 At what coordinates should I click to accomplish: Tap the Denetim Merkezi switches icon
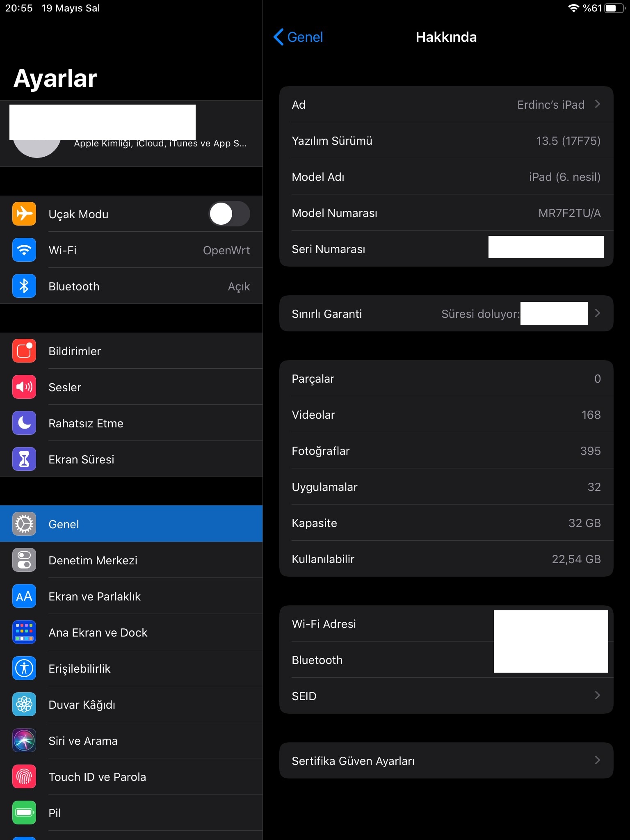24,560
